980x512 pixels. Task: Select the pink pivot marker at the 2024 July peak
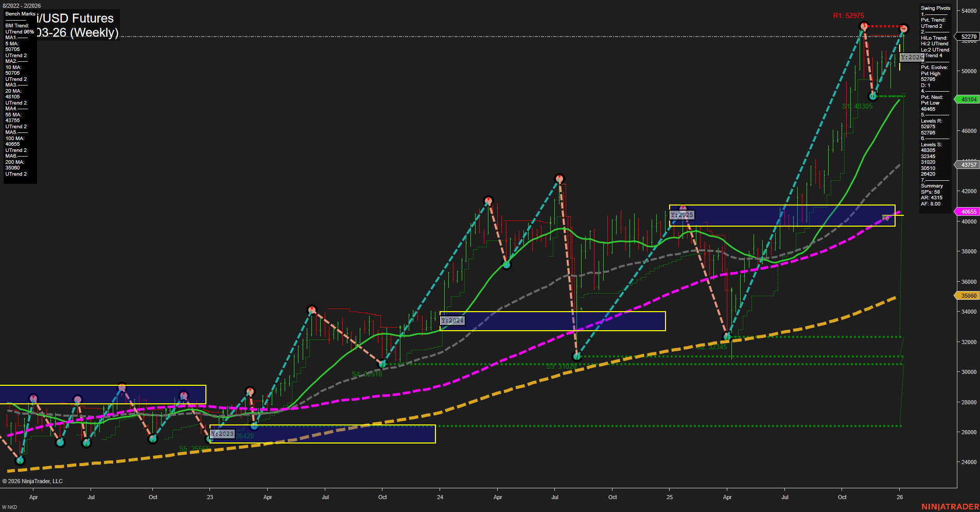(559, 178)
